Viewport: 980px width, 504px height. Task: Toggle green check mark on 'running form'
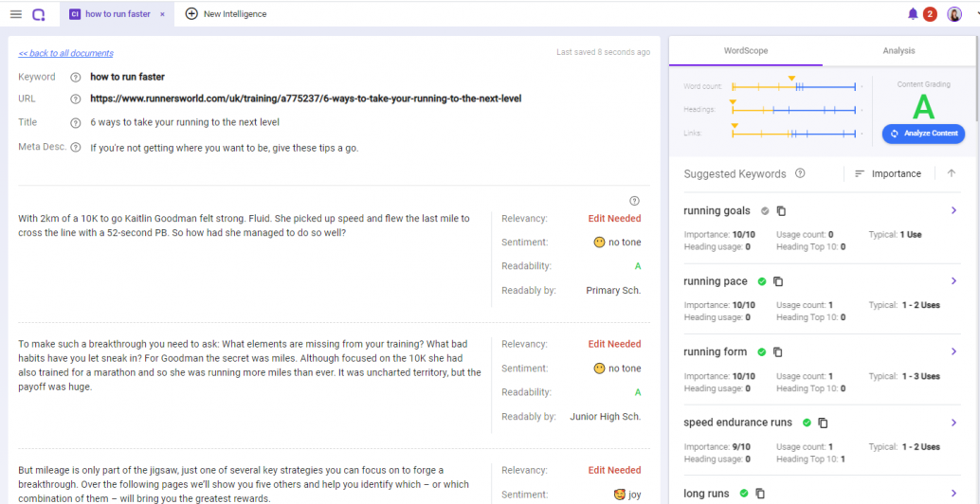761,352
